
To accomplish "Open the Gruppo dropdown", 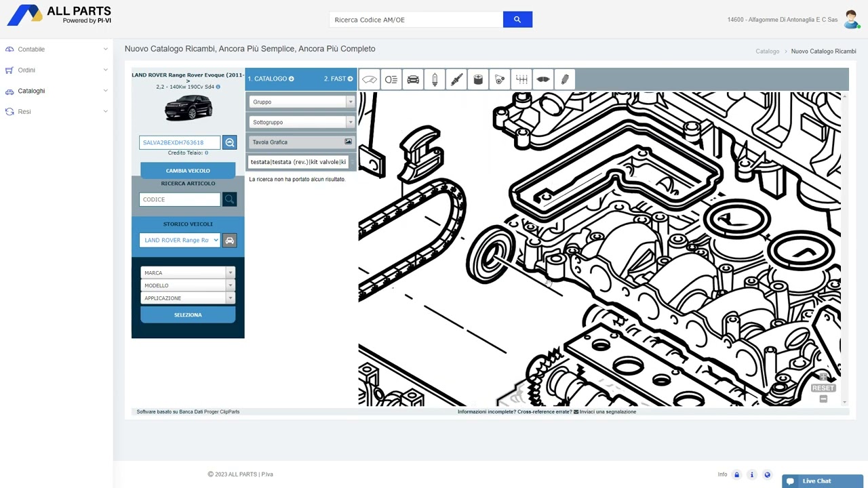I will click(302, 102).
